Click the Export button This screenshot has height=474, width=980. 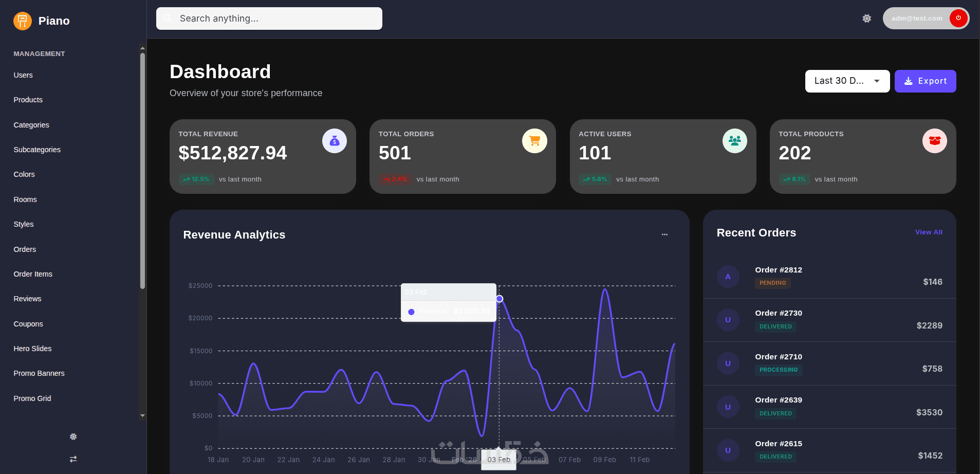[925, 81]
